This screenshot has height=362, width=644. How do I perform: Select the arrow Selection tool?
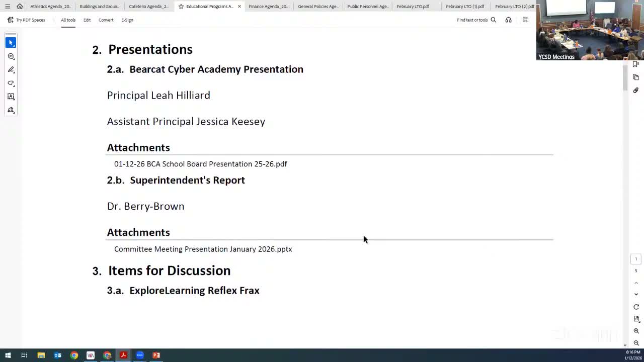(x=10, y=42)
